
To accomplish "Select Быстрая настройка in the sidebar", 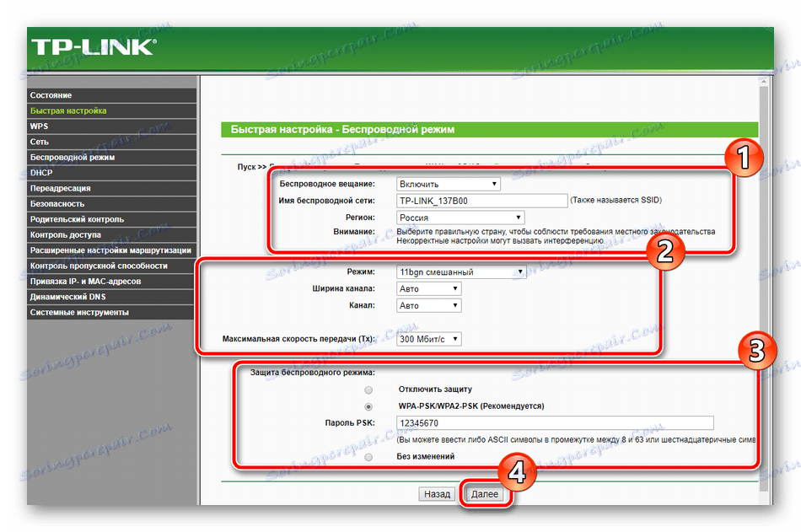I will (x=111, y=110).
